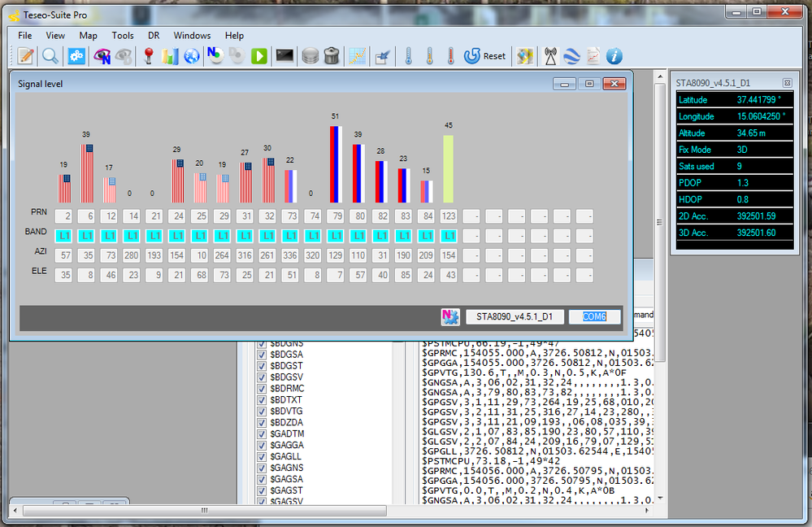Click the magnifier search icon
The height and width of the screenshot is (527, 812).
click(x=50, y=56)
